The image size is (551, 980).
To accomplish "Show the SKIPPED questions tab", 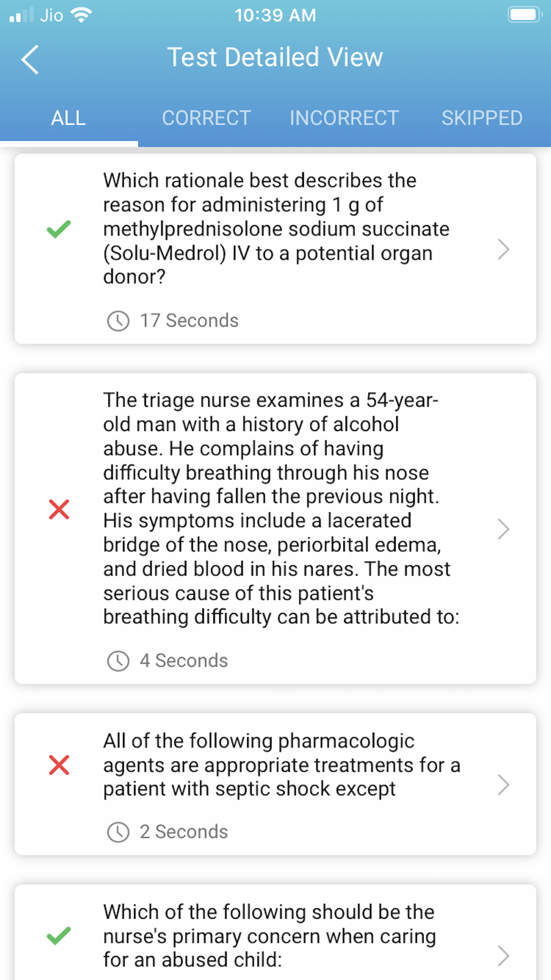I will point(482,118).
